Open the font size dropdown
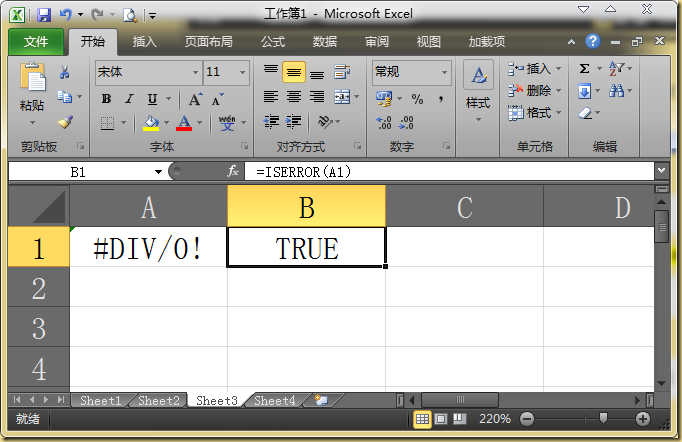This screenshot has height=442, width=682. [242, 73]
